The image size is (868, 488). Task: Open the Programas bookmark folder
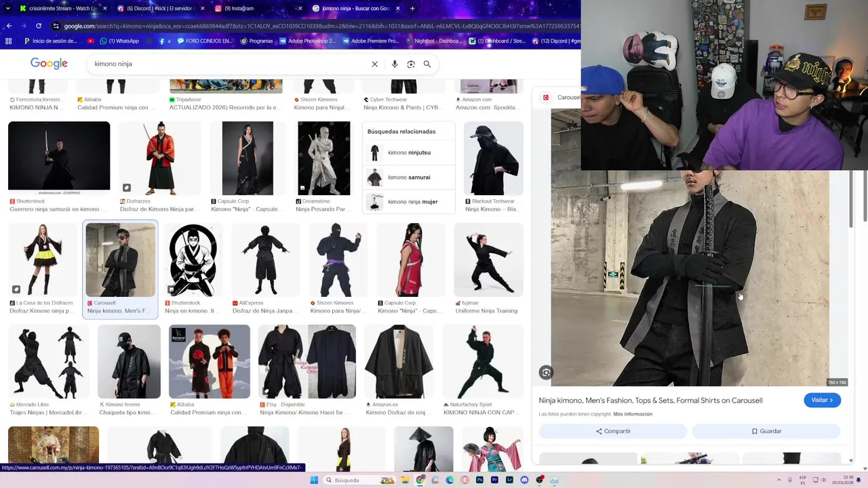[x=256, y=41]
